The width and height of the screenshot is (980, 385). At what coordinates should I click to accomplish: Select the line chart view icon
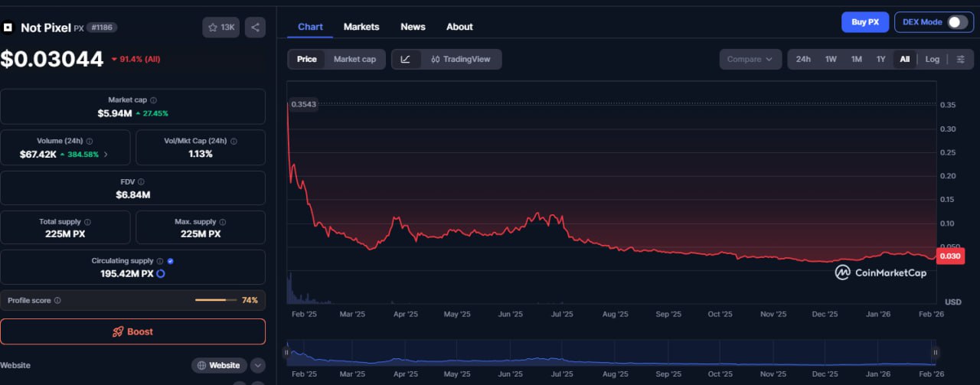coord(406,59)
